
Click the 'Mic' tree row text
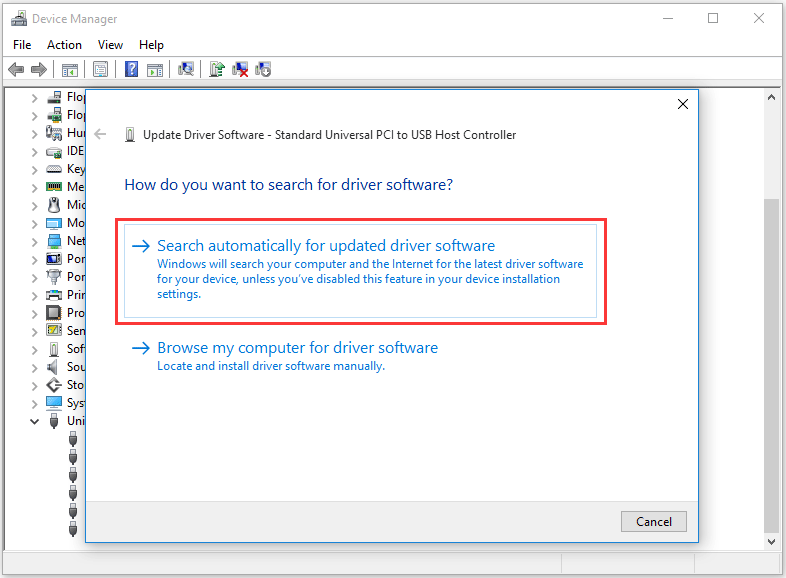[x=76, y=205]
